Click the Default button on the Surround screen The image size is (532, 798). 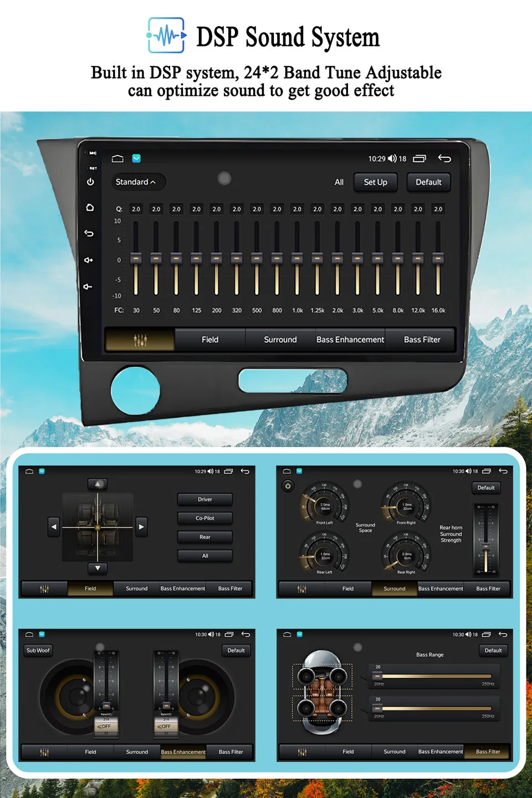486,488
